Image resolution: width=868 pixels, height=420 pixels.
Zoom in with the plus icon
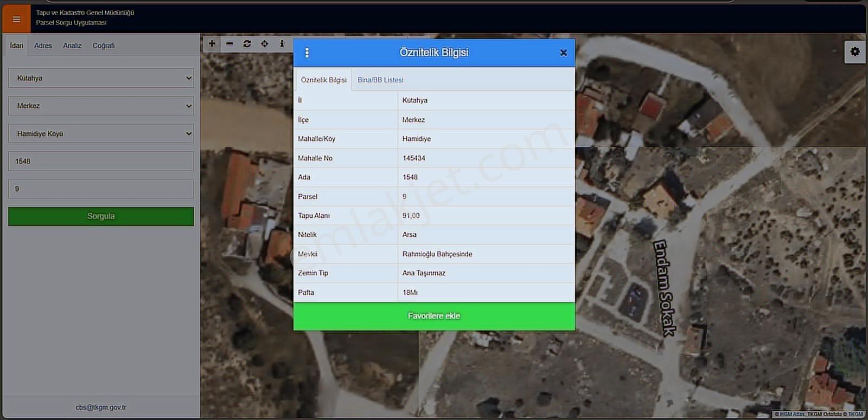tap(212, 44)
